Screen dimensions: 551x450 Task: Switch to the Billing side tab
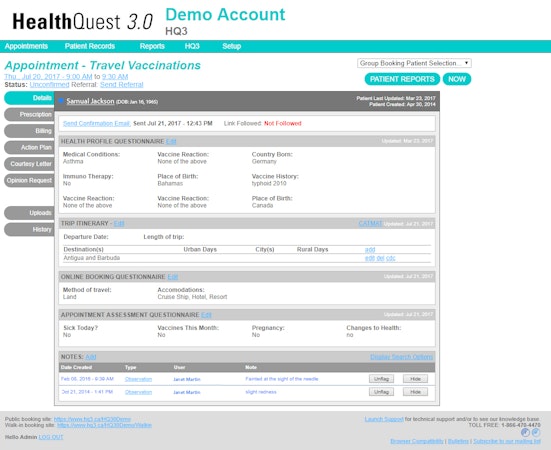tap(30, 131)
